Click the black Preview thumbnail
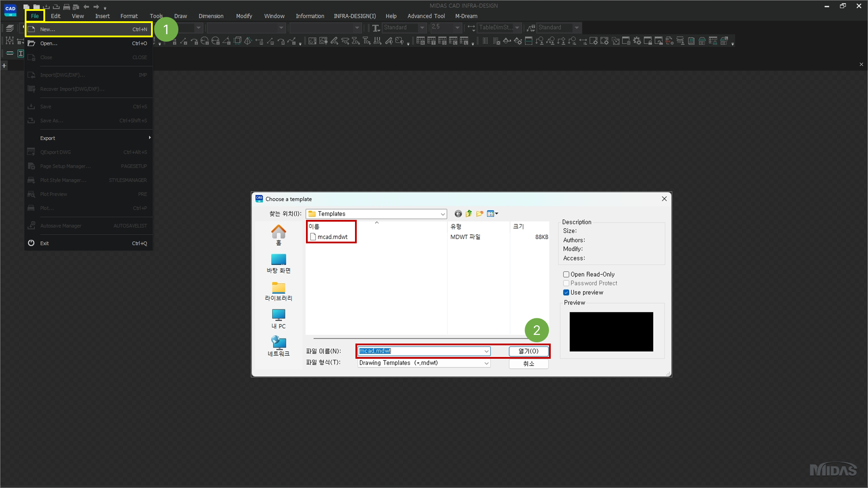Screen dimensions: 868x488 pyautogui.click(x=611, y=332)
